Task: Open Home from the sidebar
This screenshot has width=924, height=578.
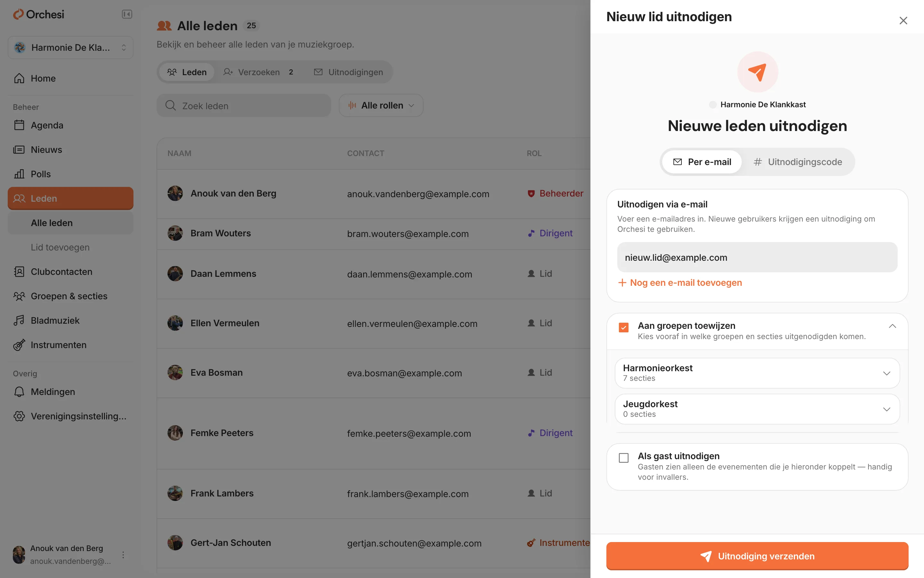Action: [x=71, y=78]
